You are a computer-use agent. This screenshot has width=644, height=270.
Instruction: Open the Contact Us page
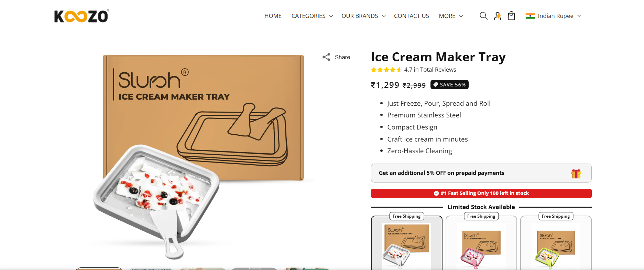tap(412, 16)
